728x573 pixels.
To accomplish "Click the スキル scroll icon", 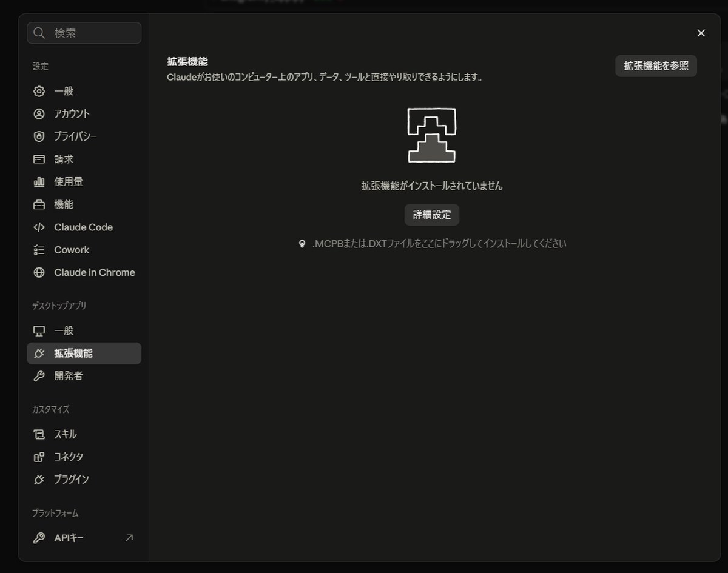I will [39, 434].
